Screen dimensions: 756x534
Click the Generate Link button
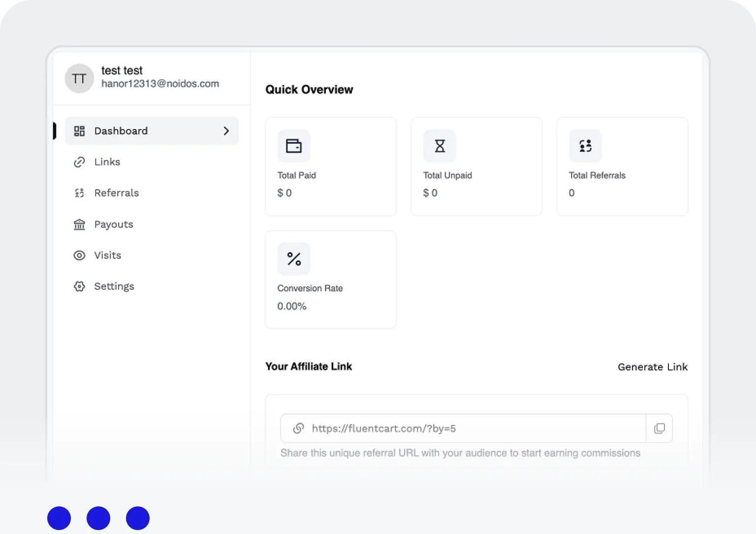[x=653, y=367]
